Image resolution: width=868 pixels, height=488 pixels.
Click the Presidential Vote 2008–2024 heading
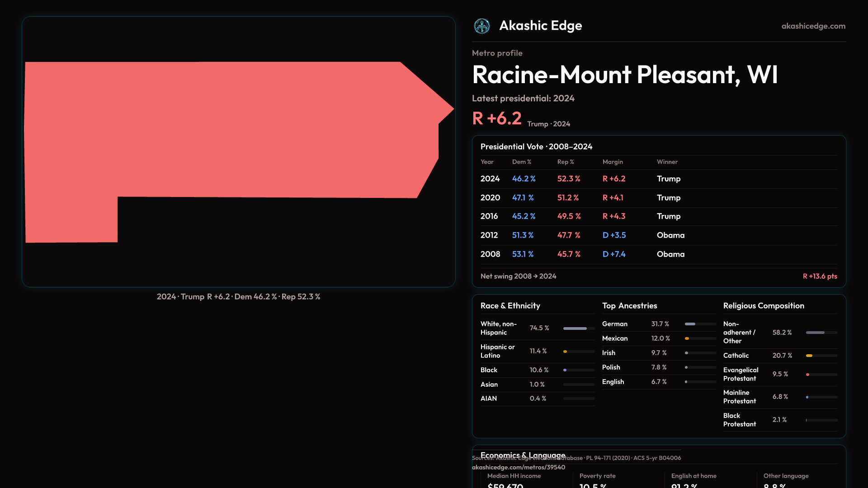coord(536,146)
